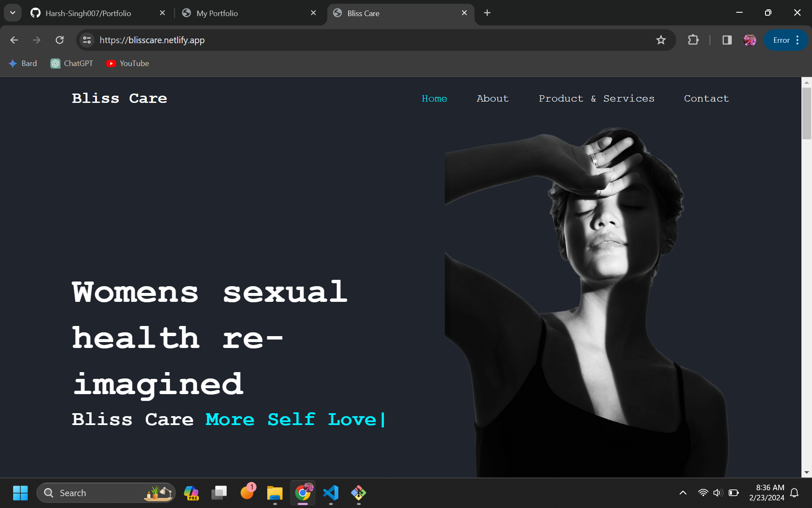Switch to the Harsh-Singh007/Portfolio tab
Image resolution: width=812 pixels, height=508 pixels.
[98, 13]
